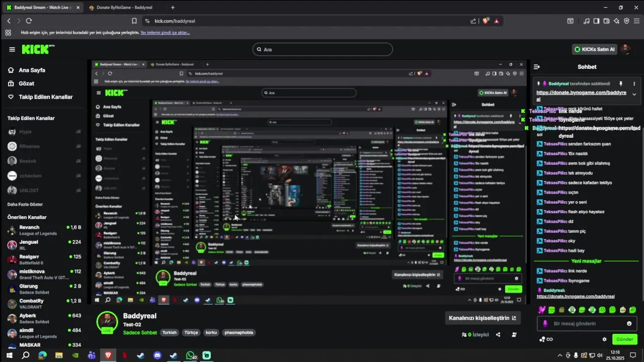Open recommended channel aimdll
Viewport: 644px width, 362px height.
coord(44,333)
